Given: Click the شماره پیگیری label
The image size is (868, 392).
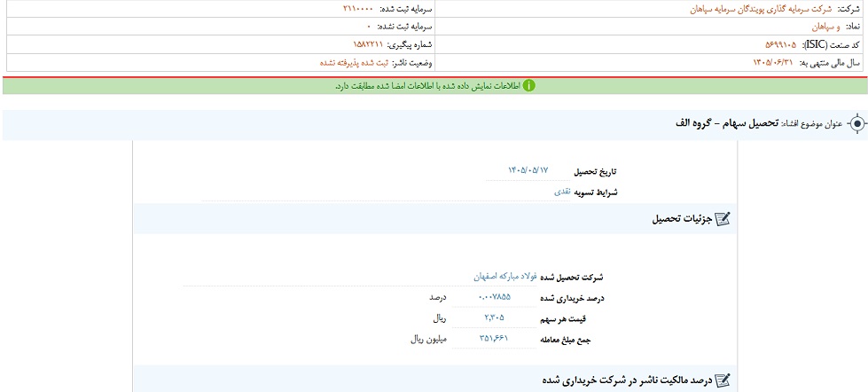Looking at the screenshot, I should click(x=409, y=44).
